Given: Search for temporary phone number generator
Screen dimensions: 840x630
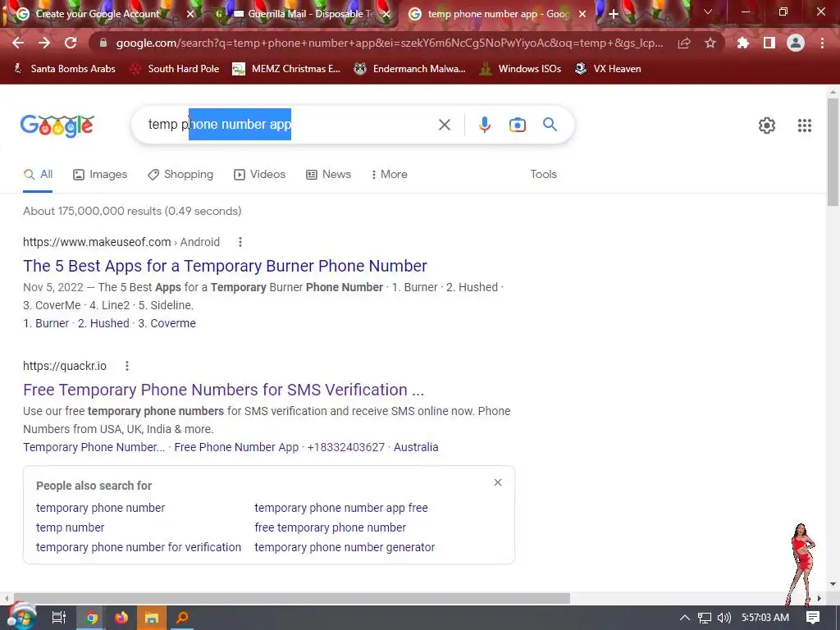Looking at the screenshot, I should click(x=345, y=547).
